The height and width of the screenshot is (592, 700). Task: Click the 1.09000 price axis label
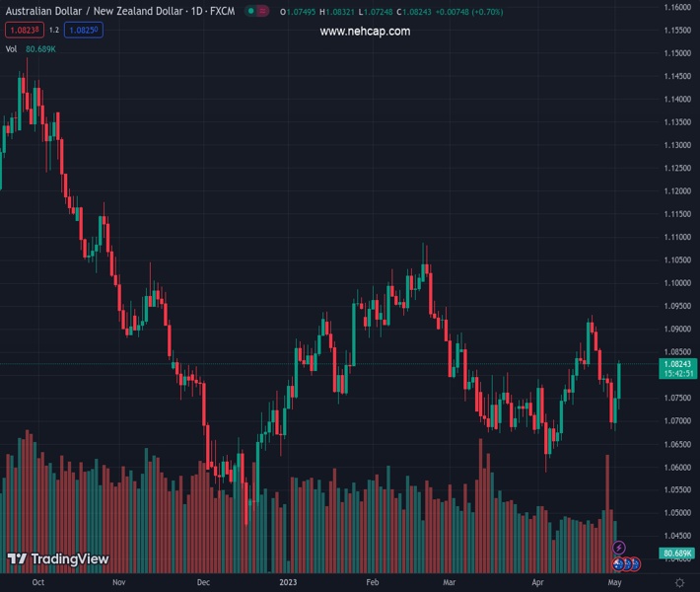677,330
